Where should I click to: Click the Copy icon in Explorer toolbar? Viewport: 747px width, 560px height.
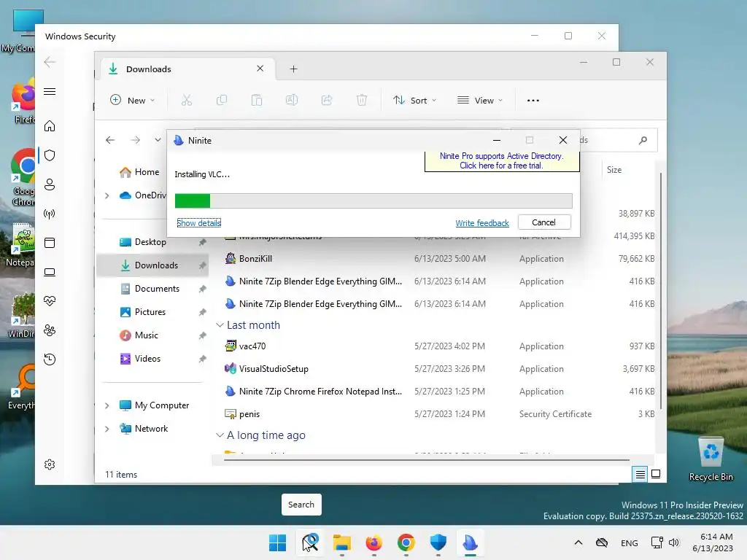click(222, 100)
